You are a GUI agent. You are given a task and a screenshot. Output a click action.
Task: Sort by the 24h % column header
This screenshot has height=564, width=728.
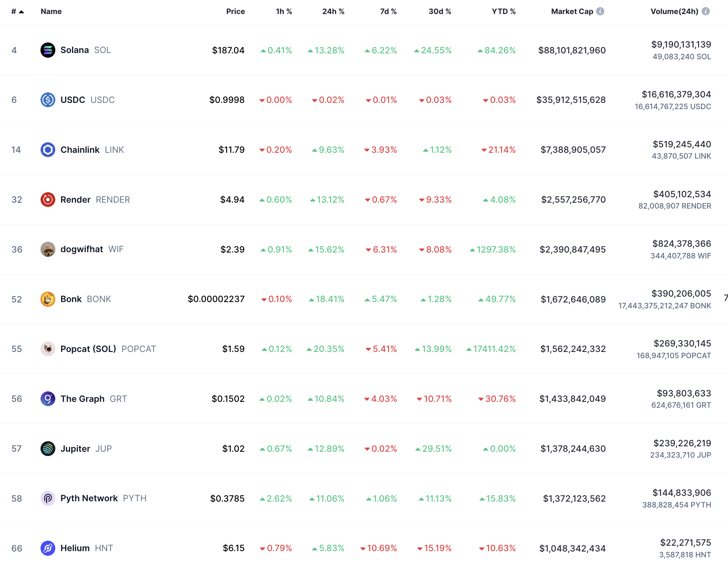click(x=333, y=11)
